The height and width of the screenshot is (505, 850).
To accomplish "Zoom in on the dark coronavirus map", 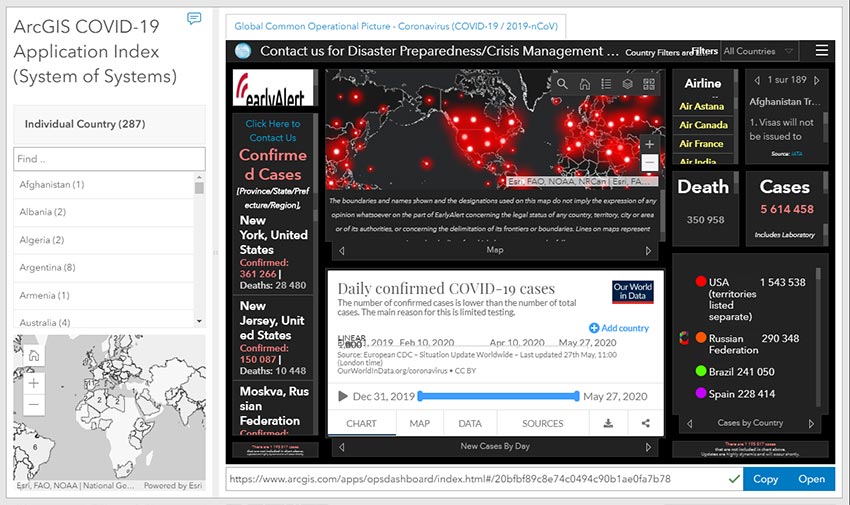I will (650, 144).
